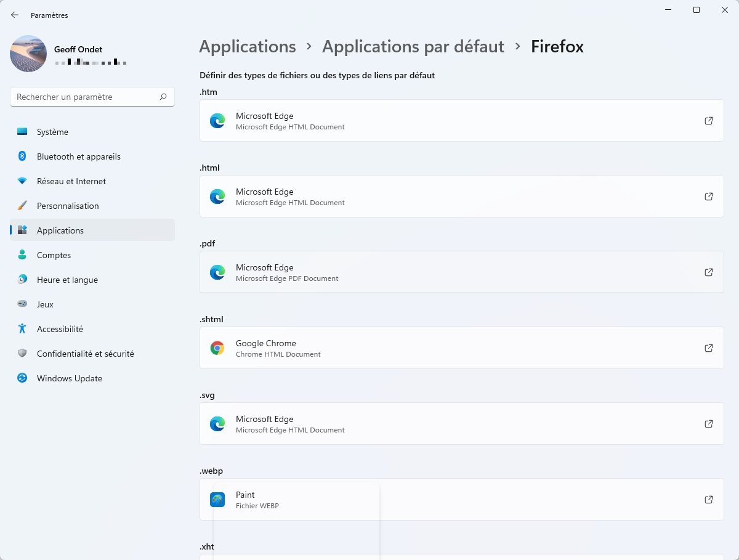Screen dimensions: 739x560
Task: Click the Réseau et Internet wifi icon
Action: click(22, 181)
